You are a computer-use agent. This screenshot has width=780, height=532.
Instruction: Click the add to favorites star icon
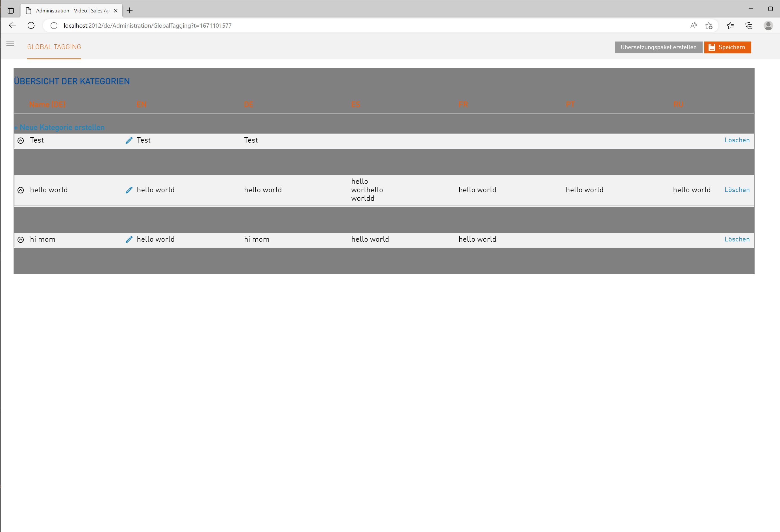tap(709, 25)
